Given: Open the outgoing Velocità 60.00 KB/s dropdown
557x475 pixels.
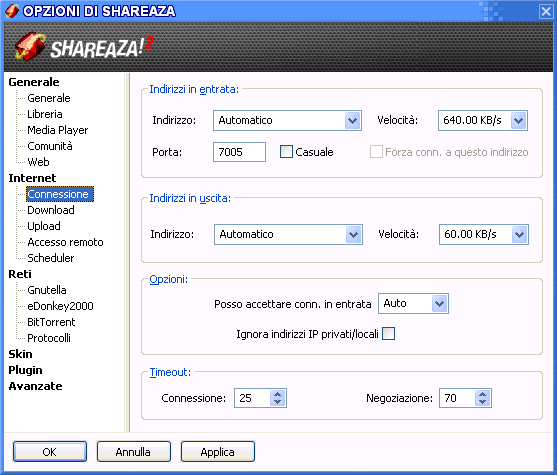Looking at the screenshot, I should (x=519, y=234).
